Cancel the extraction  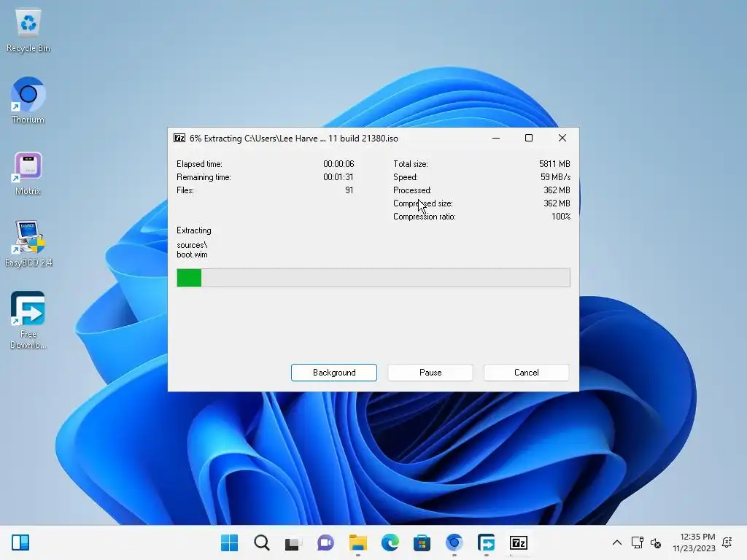pos(527,373)
